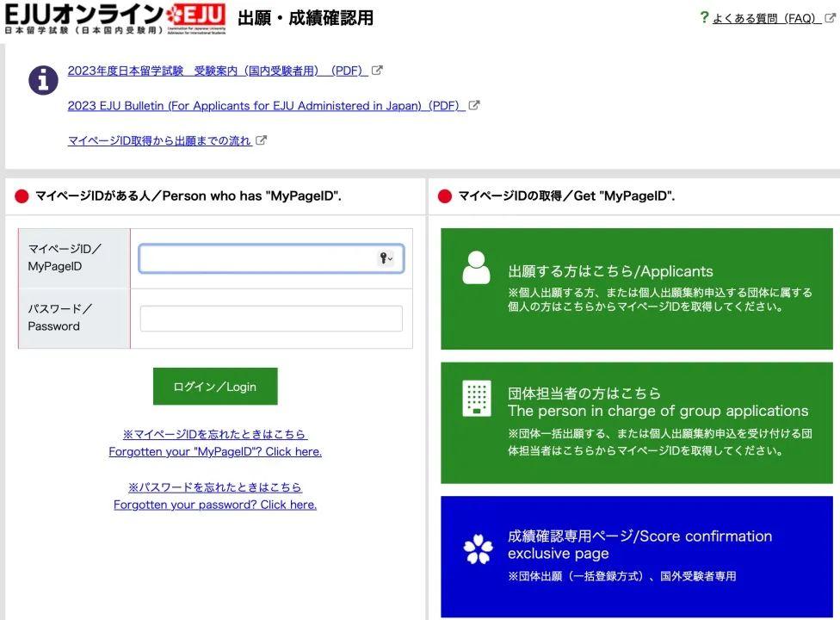This screenshot has width=840, height=620.
Task: Click external-link icon beside 2023年度 PDF link
Action: pyautogui.click(x=376, y=70)
